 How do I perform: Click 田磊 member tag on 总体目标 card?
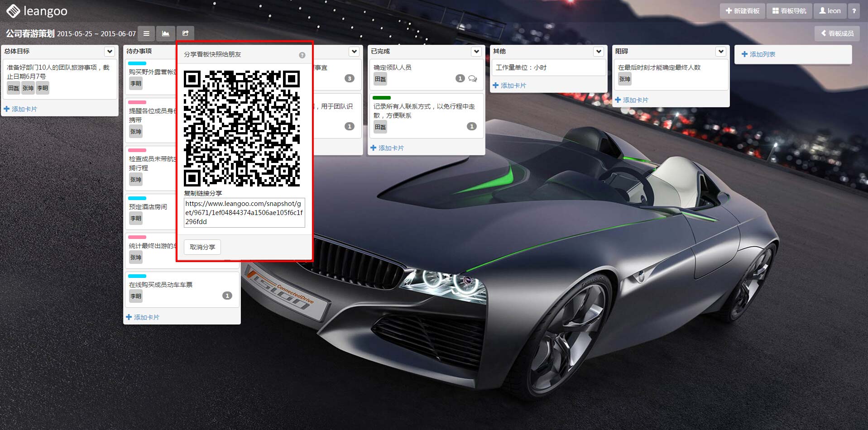14,88
